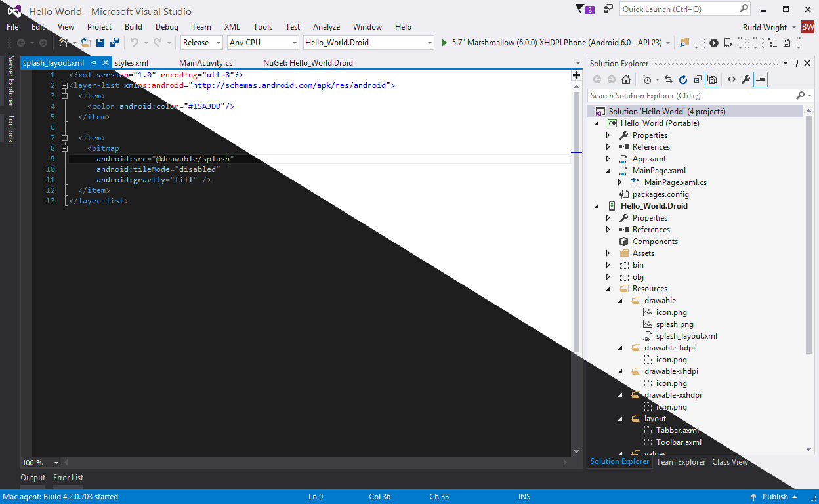Click the BW user avatar badge
This screenshot has height=504, width=819.
807,27
